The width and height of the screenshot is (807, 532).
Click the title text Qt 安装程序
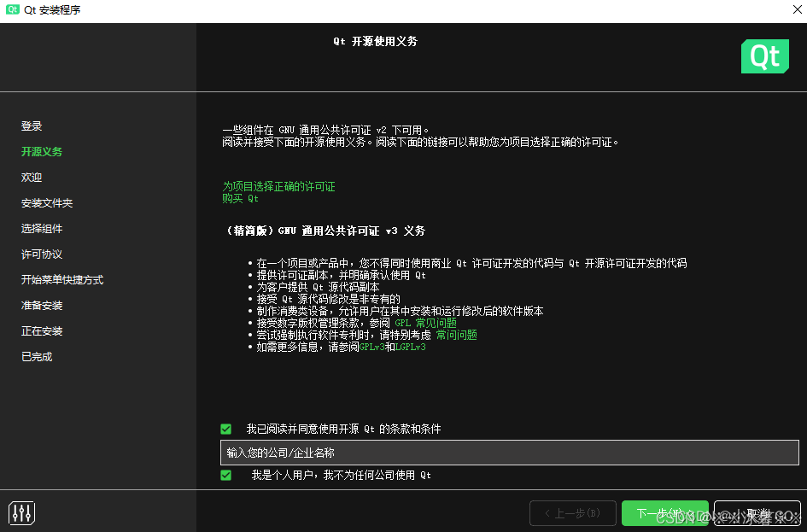52,9
